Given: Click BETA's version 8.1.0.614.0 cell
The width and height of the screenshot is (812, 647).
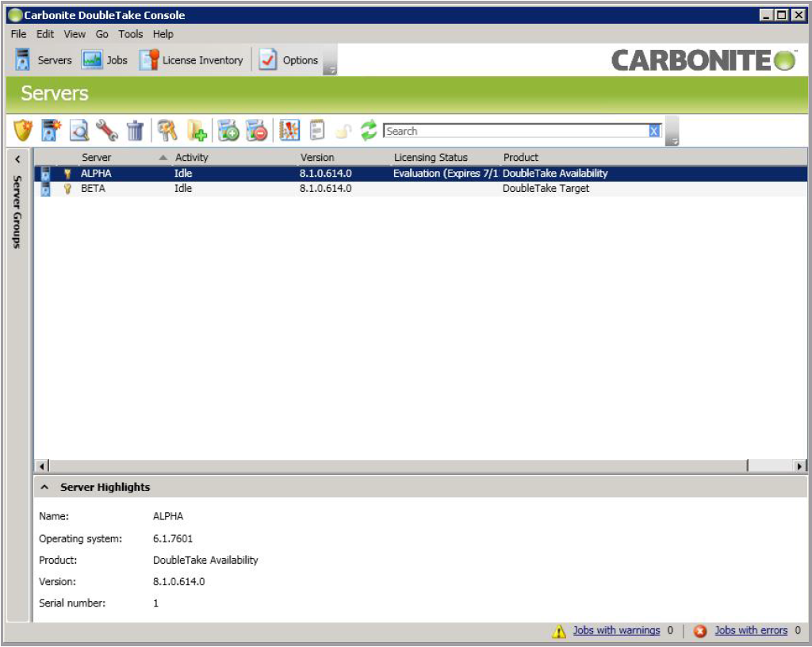Looking at the screenshot, I should coord(325,189).
